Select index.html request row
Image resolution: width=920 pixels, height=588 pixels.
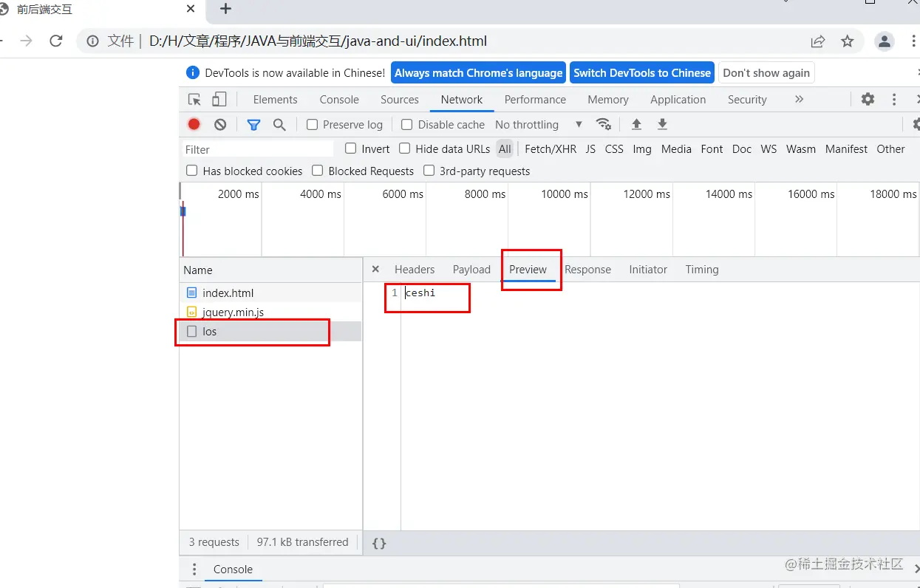270,293
